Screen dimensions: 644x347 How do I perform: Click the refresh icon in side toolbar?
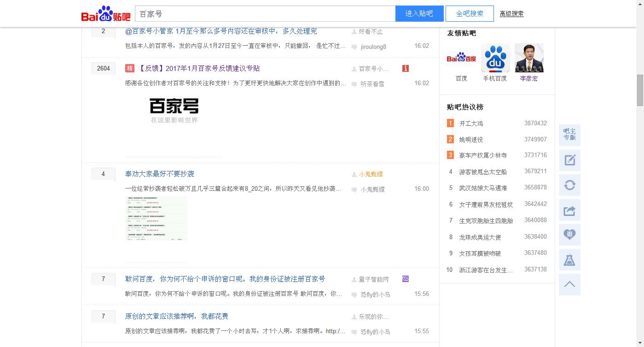(x=569, y=185)
